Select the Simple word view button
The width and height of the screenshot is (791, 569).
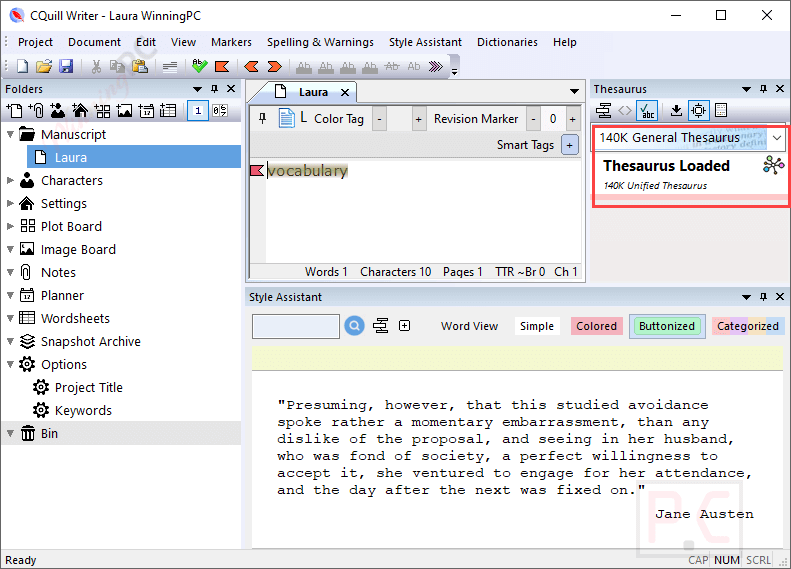click(537, 326)
